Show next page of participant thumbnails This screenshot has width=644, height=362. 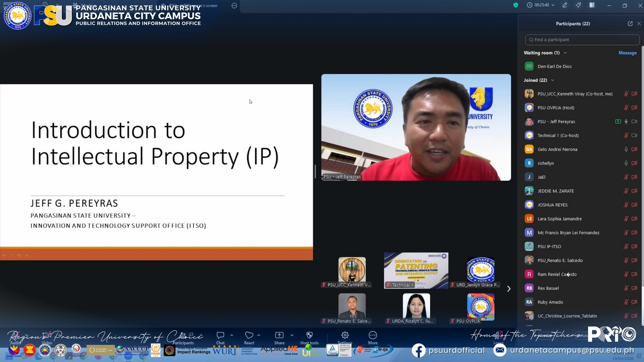(509, 288)
